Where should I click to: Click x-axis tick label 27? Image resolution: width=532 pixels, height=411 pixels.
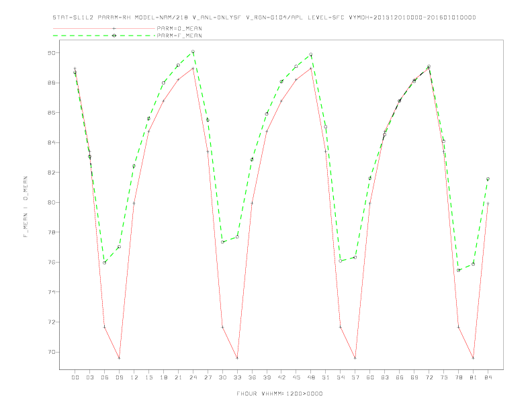(208, 377)
